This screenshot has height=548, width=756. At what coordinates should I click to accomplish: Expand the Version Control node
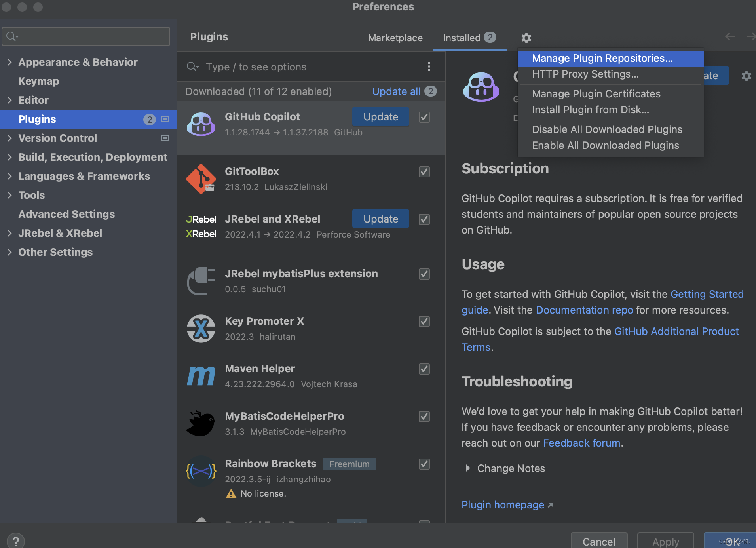(x=9, y=138)
